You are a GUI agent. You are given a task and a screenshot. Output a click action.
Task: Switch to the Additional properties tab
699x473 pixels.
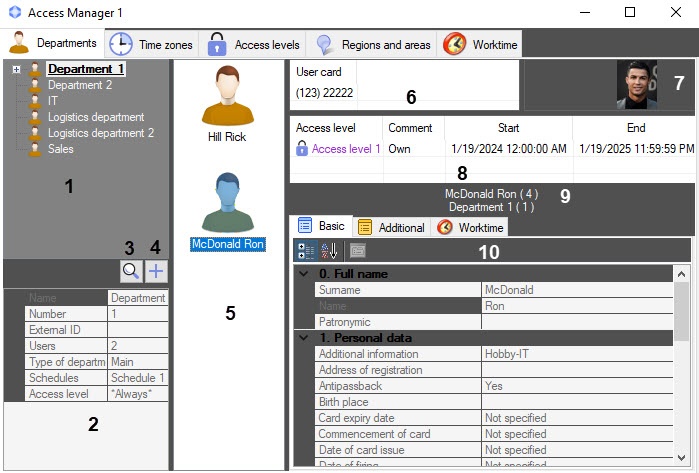click(x=391, y=227)
